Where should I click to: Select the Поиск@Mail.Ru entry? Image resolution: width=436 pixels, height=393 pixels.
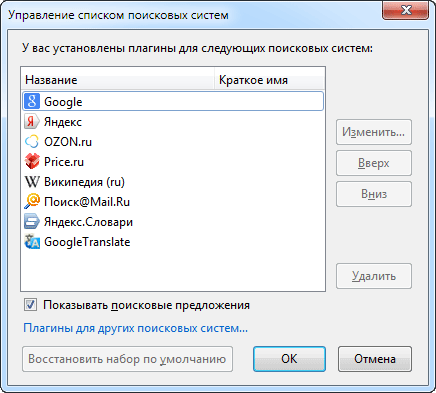click(x=87, y=202)
